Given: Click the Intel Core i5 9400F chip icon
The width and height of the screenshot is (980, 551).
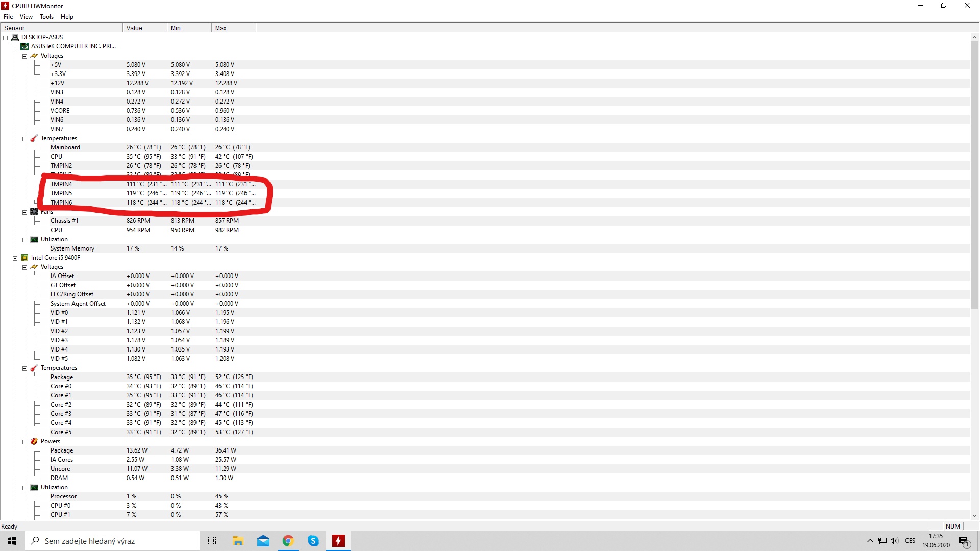Looking at the screenshot, I should [x=24, y=258].
